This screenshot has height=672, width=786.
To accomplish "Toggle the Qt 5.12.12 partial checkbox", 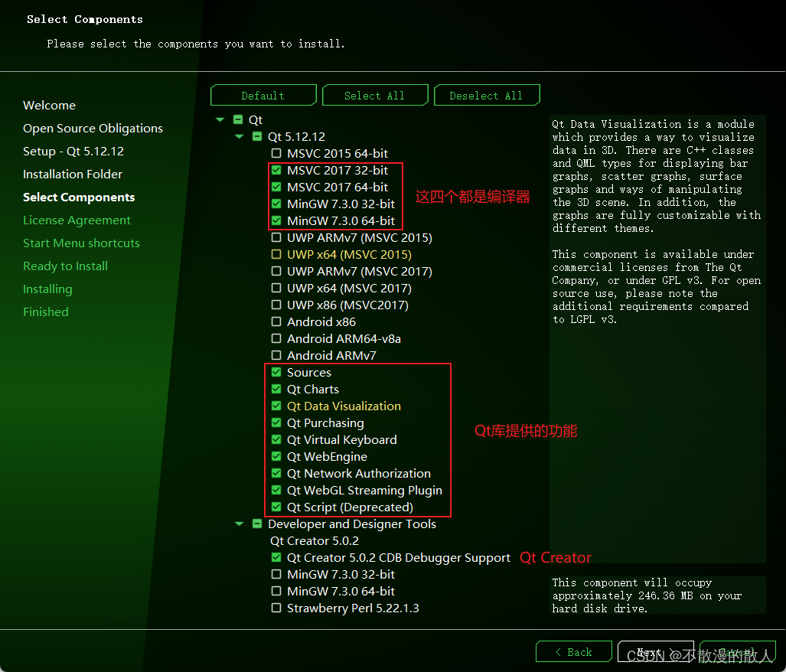I will [x=257, y=136].
